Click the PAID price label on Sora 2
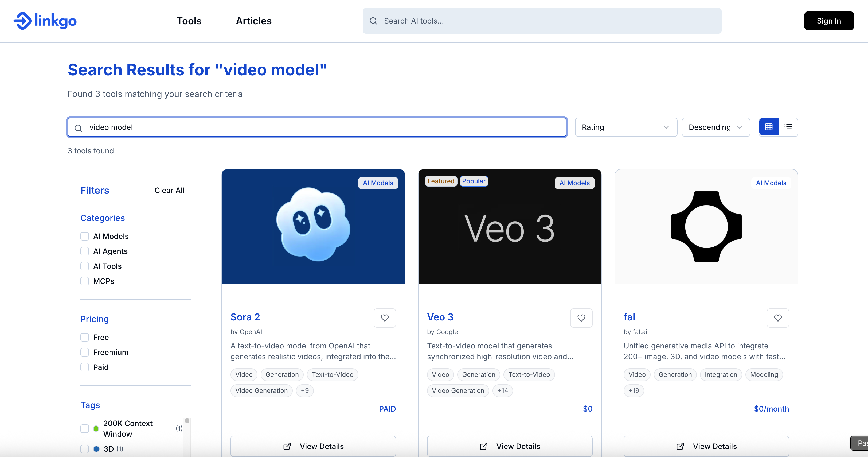 pyautogui.click(x=387, y=409)
